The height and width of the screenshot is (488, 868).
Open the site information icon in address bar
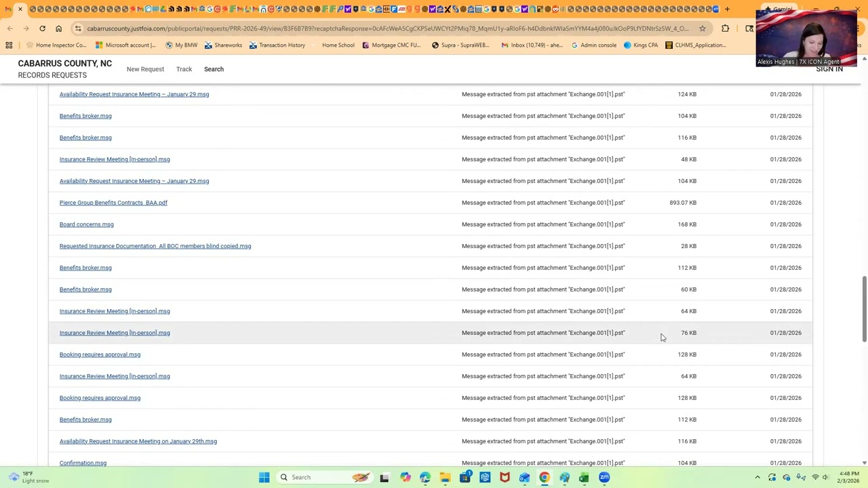78,28
